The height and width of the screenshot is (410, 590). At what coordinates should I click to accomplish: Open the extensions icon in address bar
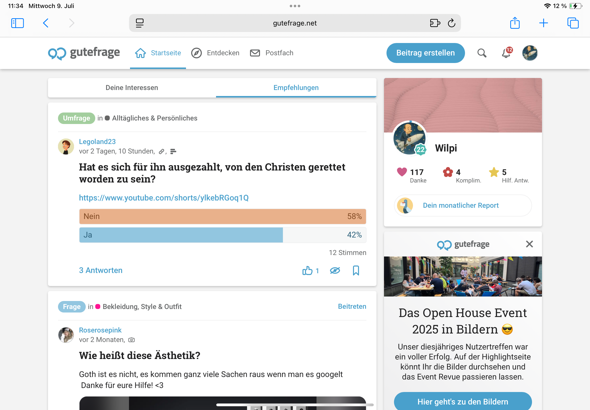coord(435,23)
